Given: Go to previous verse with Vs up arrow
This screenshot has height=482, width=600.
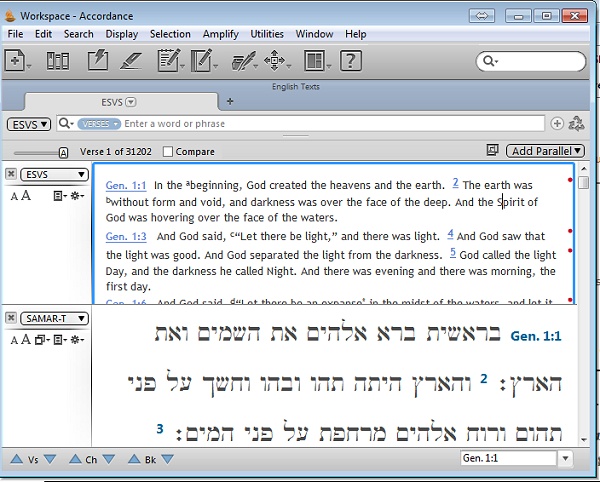Looking at the screenshot, I should [16, 459].
